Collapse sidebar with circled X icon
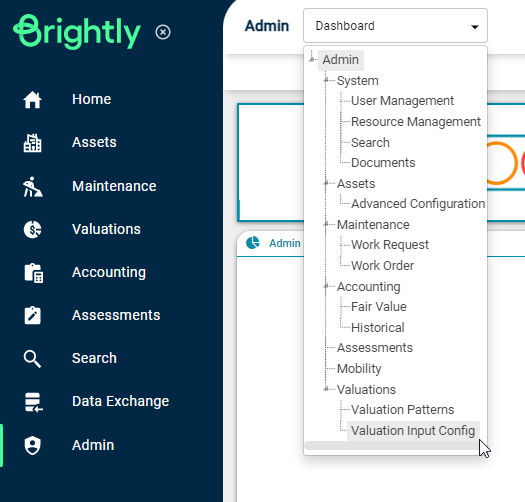The height and width of the screenshot is (502, 525). pos(163,32)
